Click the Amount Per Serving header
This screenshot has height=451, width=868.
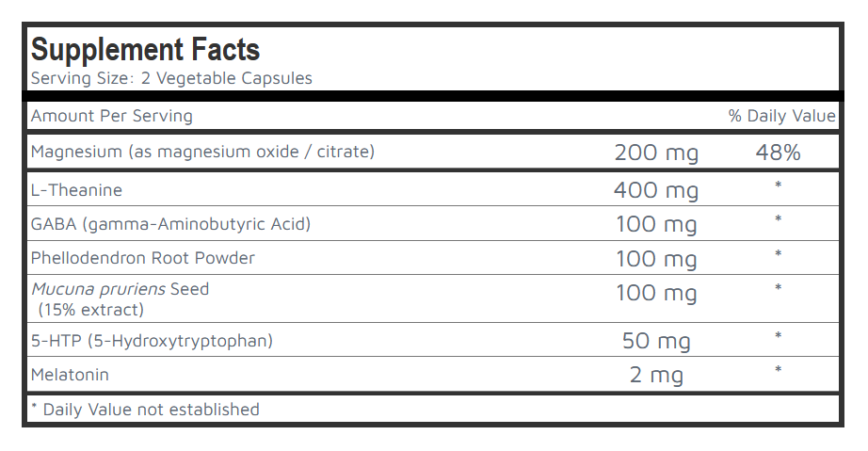point(111,116)
